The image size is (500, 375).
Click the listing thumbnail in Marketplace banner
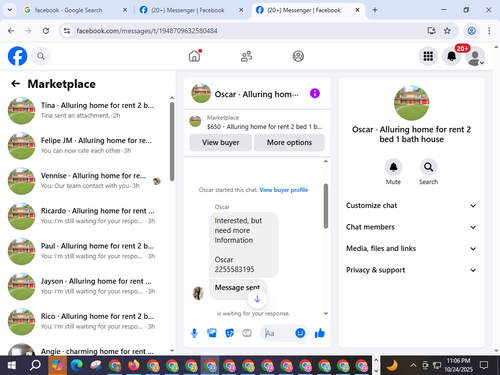(x=195, y=121)
